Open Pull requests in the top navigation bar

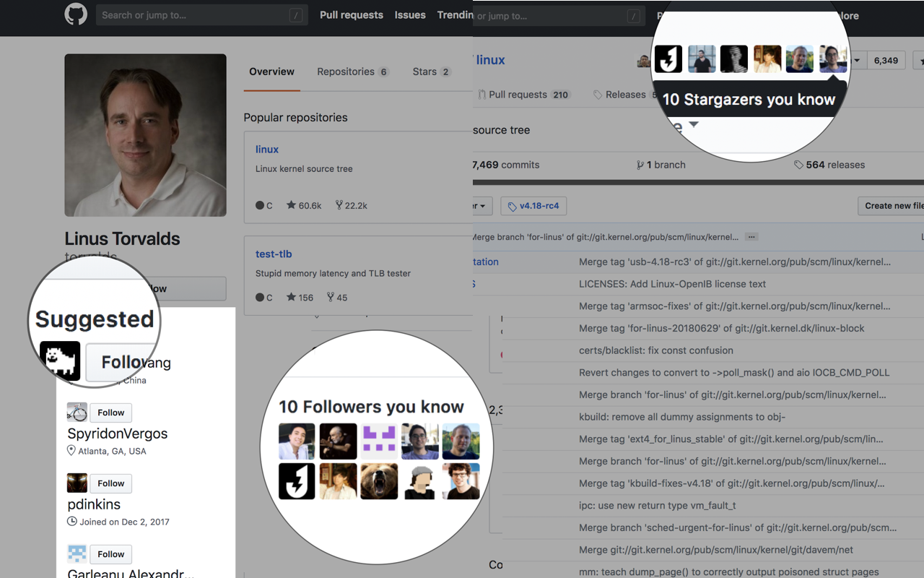click(352, 15)
